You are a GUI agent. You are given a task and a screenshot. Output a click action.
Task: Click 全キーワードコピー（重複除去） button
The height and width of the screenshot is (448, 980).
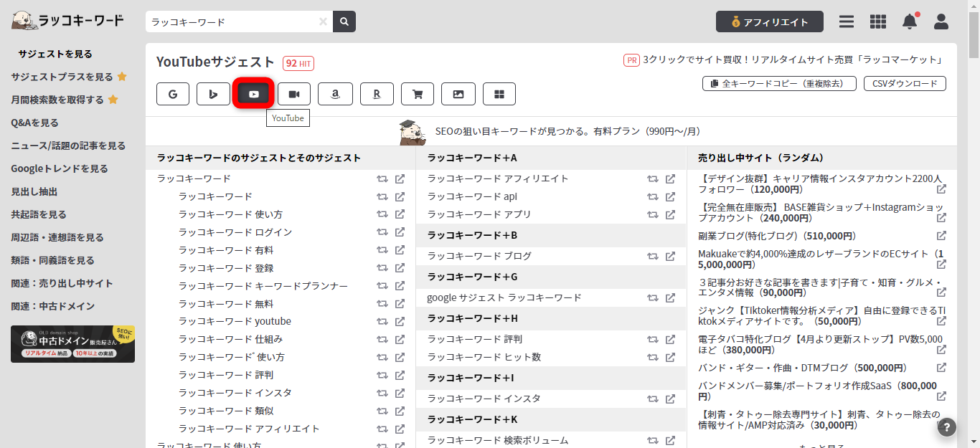pos(778,83)
